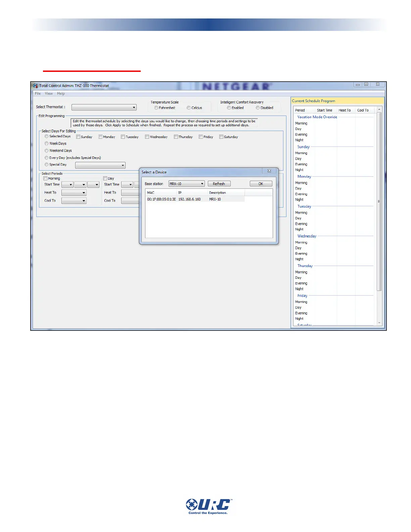Click the schedule list scrollbar thumb
Screen dimensions: 411x532
(379, 202)
